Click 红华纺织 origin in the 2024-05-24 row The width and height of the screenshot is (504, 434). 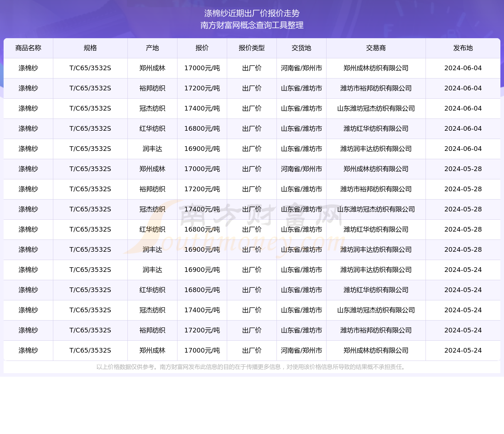point(152,290)
